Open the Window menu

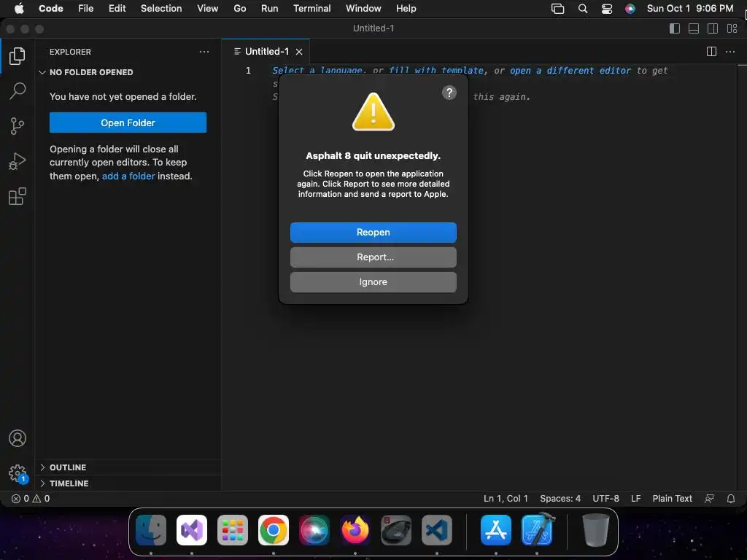click(x=363, y=9)
